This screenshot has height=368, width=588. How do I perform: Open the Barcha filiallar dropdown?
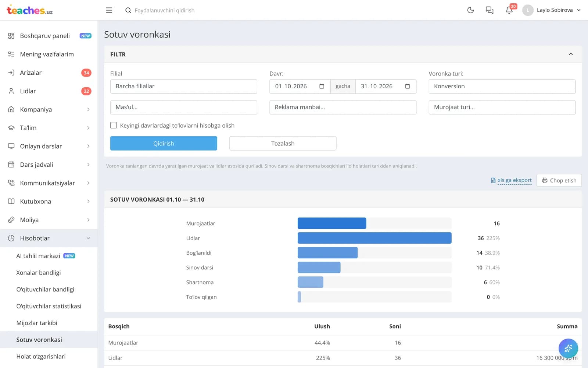tap(183, 86)
